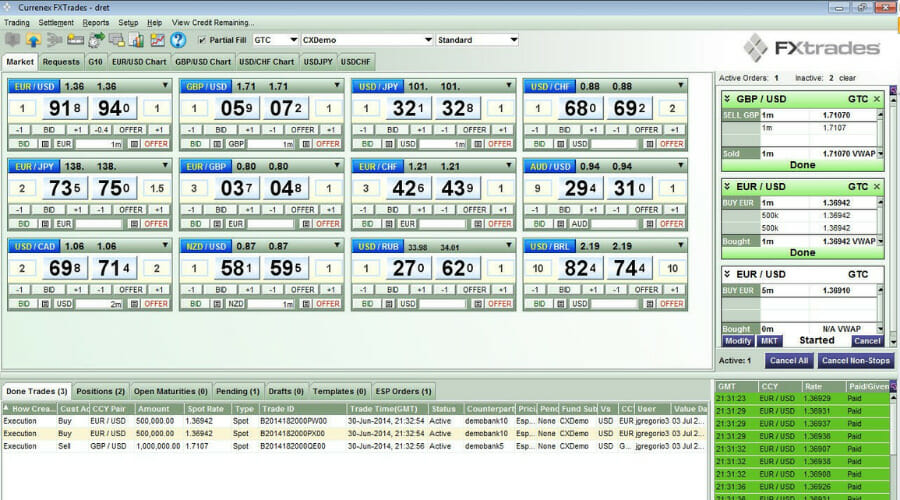
Task: Open the Trading menu
Action: click(17, 22)
